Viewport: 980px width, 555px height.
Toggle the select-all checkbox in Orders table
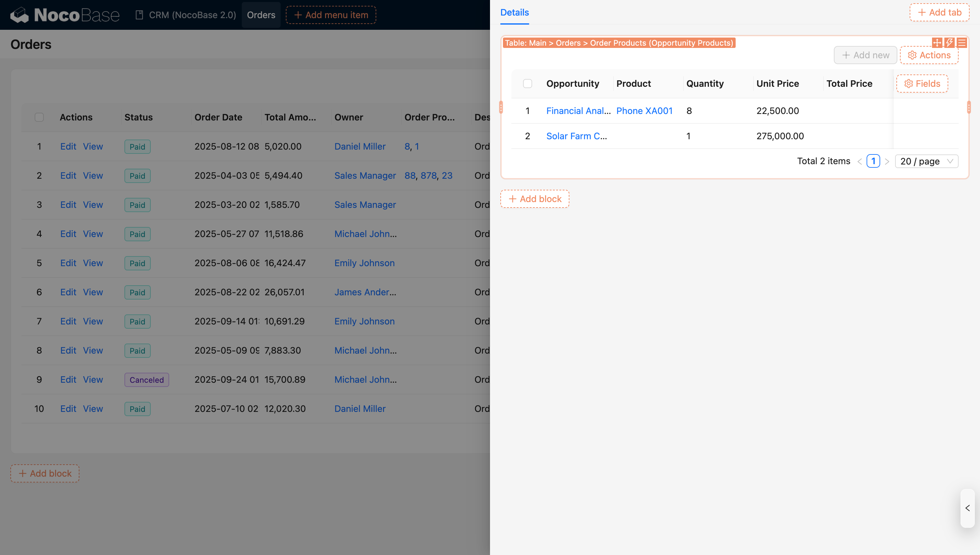click(39, 117)
